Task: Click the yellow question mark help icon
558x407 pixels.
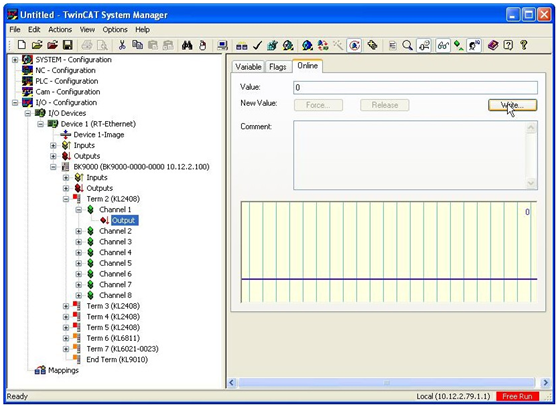Action: coord(523,45)
